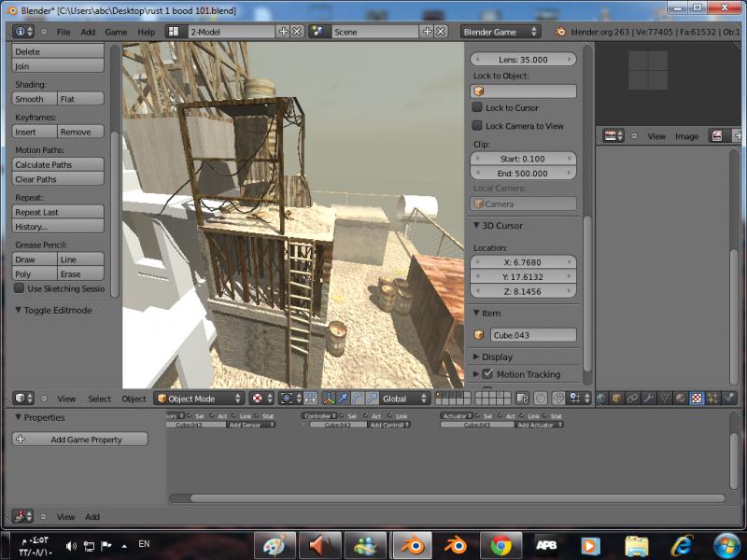Image resolution: width=747 pixels, height=560 pixels.
Task: Expand the Display panel
Action: (498, 357)
